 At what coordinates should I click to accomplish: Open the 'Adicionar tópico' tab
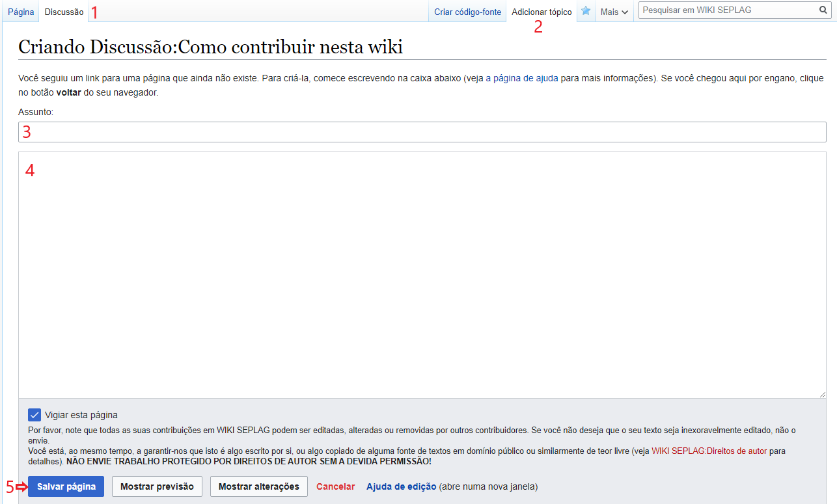point(542,12)
